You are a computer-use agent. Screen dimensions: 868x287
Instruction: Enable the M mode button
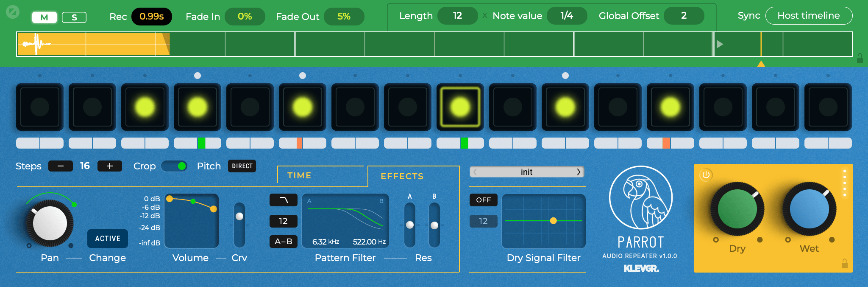coord(44,17)
